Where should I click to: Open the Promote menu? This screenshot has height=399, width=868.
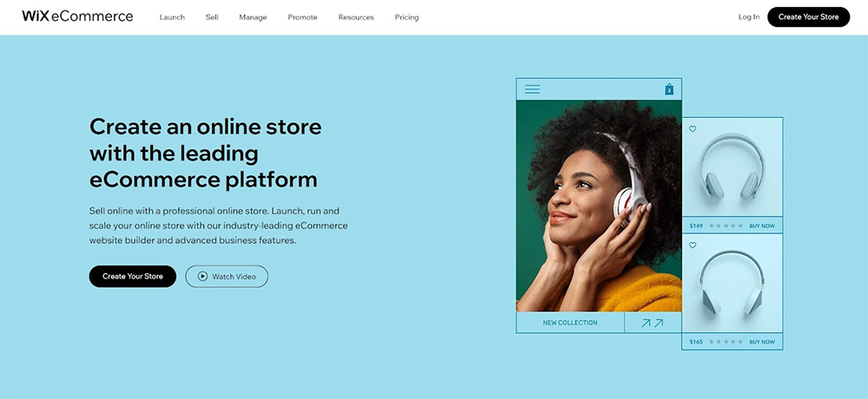click(302, 17)
